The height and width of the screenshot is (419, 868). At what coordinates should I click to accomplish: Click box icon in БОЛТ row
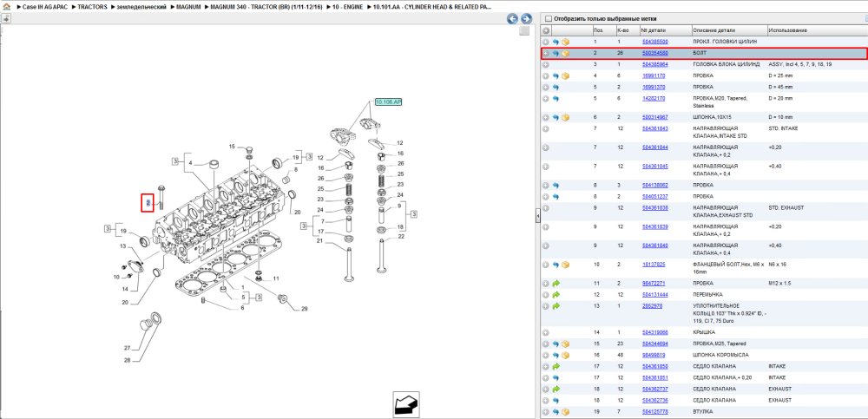pos(566,54)
